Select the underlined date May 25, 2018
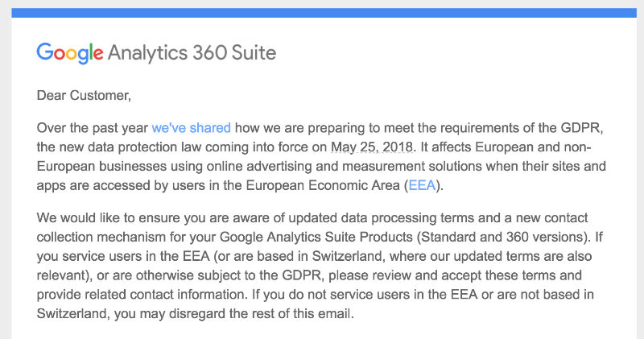Screen dimensions: 644x339 point(372,147)
